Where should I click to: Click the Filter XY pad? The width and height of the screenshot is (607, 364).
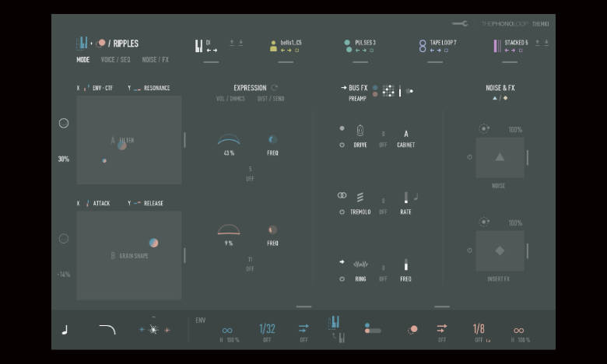tap(129, 140)
